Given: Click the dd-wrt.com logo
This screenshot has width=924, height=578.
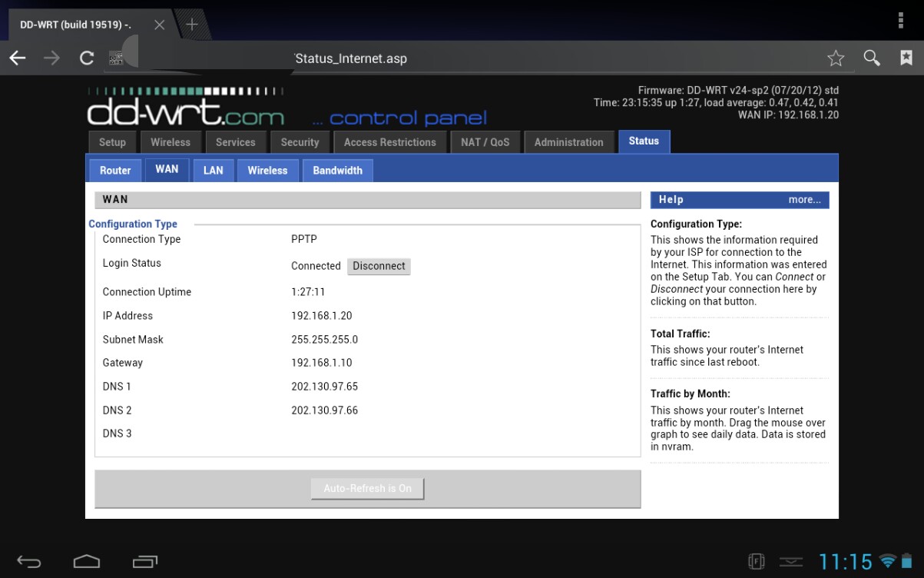Looking at the screenshot, I should click(185, 106).
